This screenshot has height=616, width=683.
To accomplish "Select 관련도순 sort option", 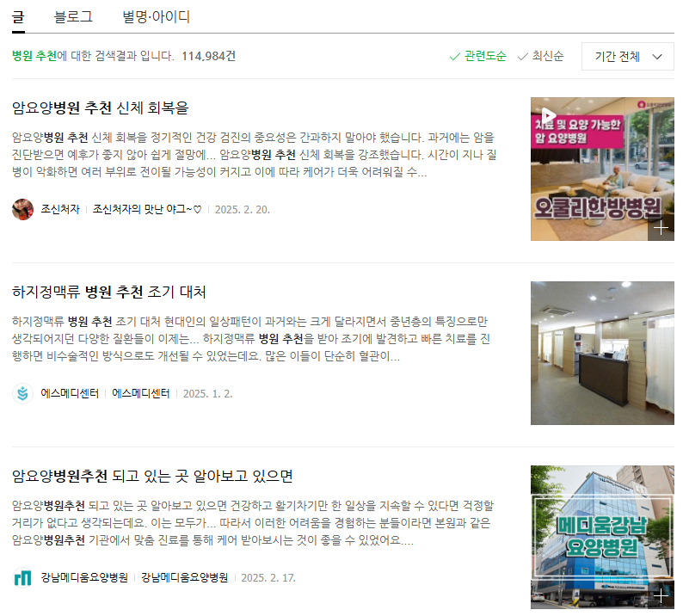I will coord(477,56).
